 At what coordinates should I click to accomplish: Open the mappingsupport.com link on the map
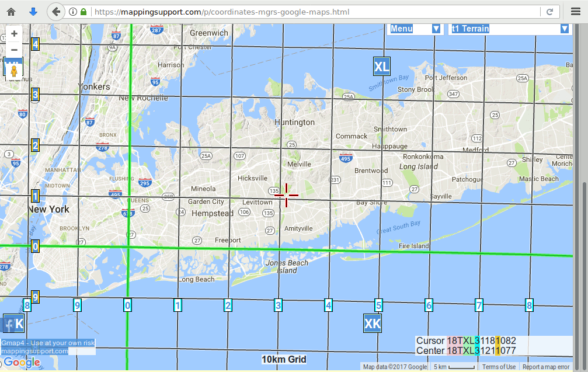click(x=34, y=351)
